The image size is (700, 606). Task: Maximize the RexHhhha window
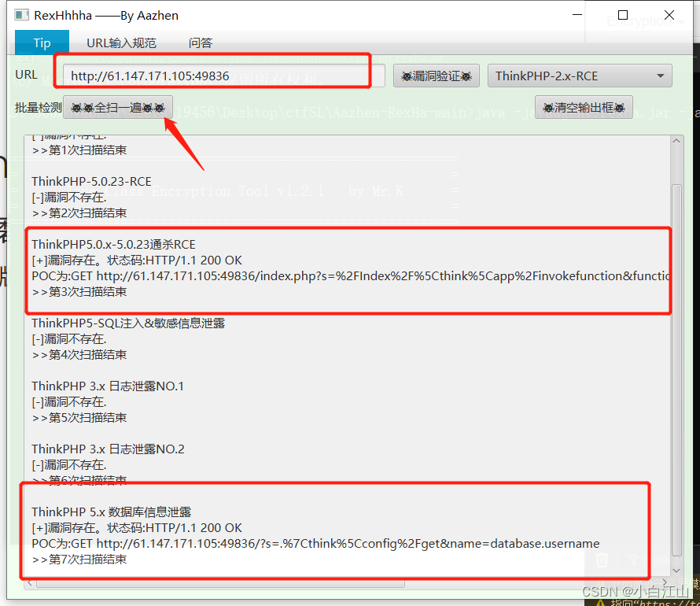(623, 15)
